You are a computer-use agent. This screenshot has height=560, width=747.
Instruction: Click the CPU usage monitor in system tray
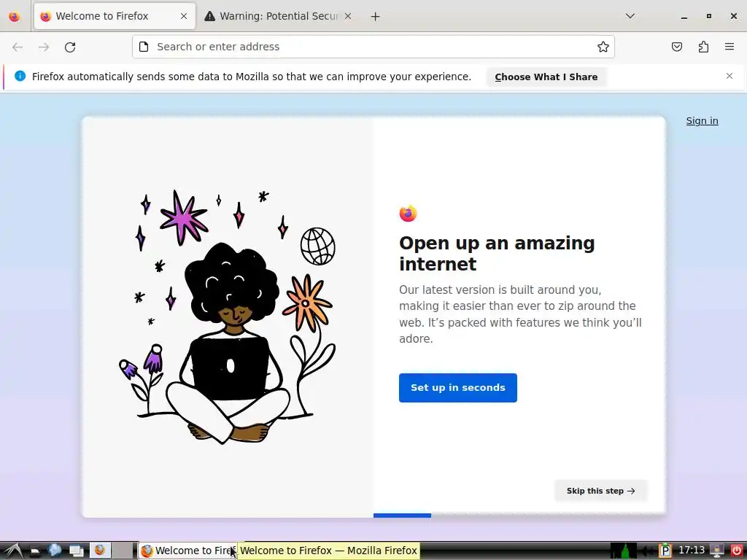623,551
